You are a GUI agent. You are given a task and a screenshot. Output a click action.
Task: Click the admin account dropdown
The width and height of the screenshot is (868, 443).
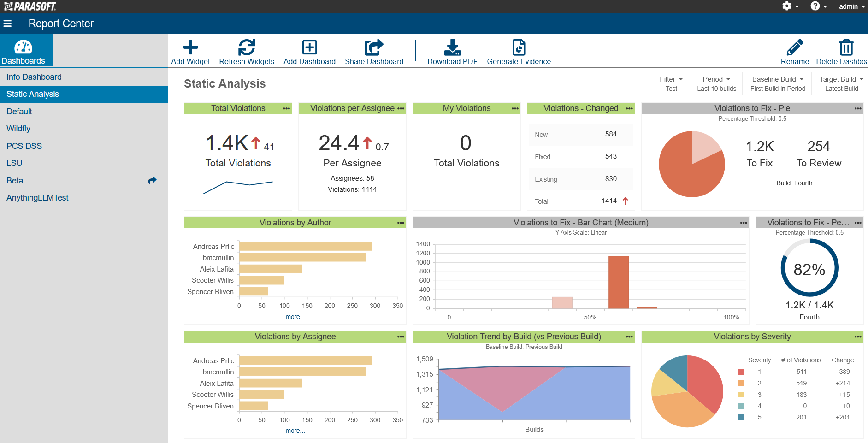coord(851,6)
